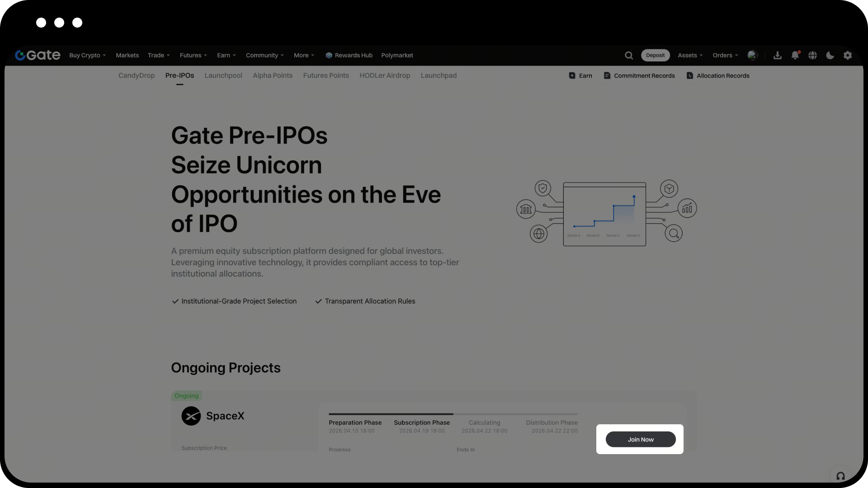The width and height of the screenshot is (868, 488).
Task: Click the globe language icon
Action: pos(812,55)
